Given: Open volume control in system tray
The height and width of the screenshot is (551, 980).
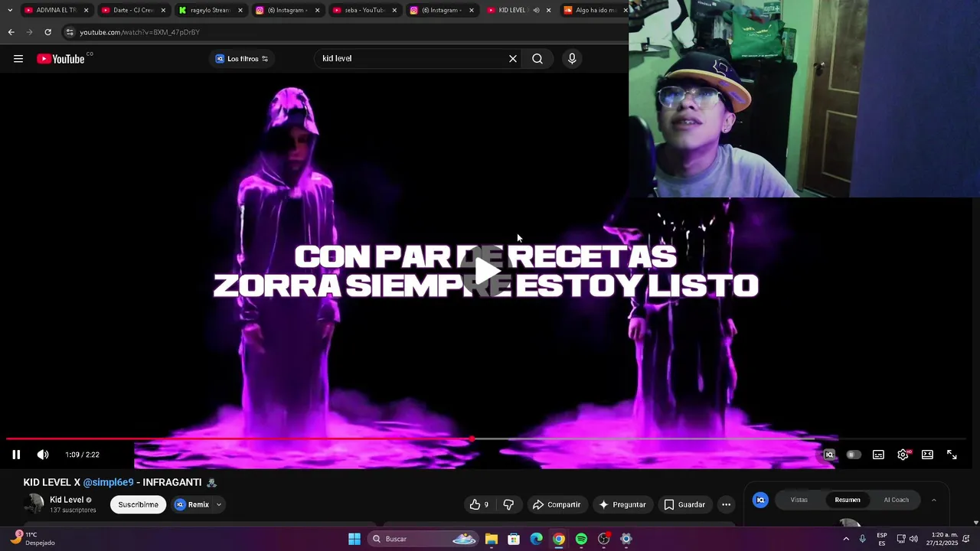Looking at the screenshot, I should tap(913, 539).
